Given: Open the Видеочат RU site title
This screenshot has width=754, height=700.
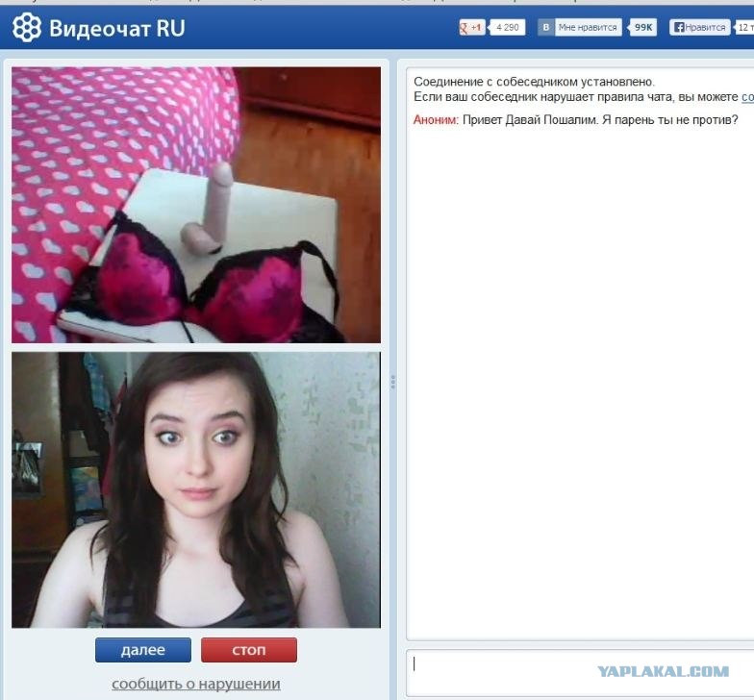Looking at the screenshot, I should click(x=117, y=29).
